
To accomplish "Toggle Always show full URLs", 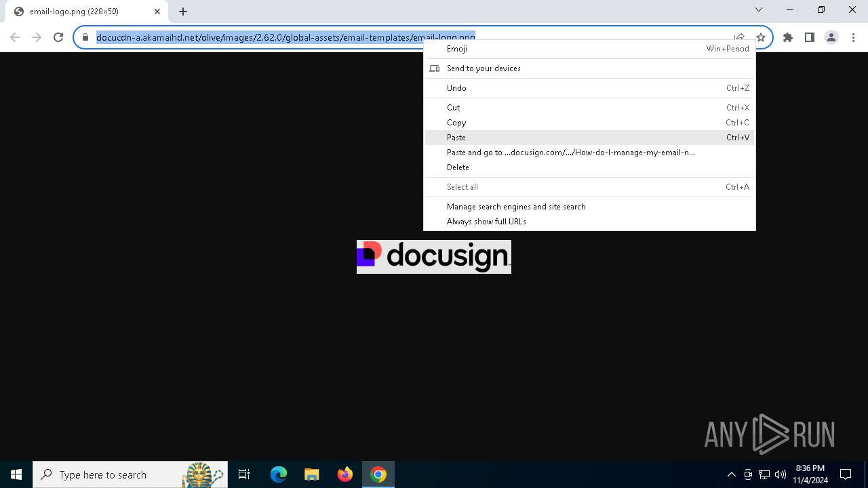I will (589, 222).
